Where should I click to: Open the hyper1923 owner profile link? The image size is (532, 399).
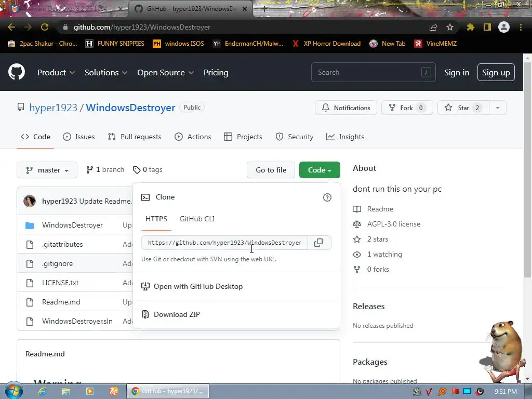tap(54, 108)
